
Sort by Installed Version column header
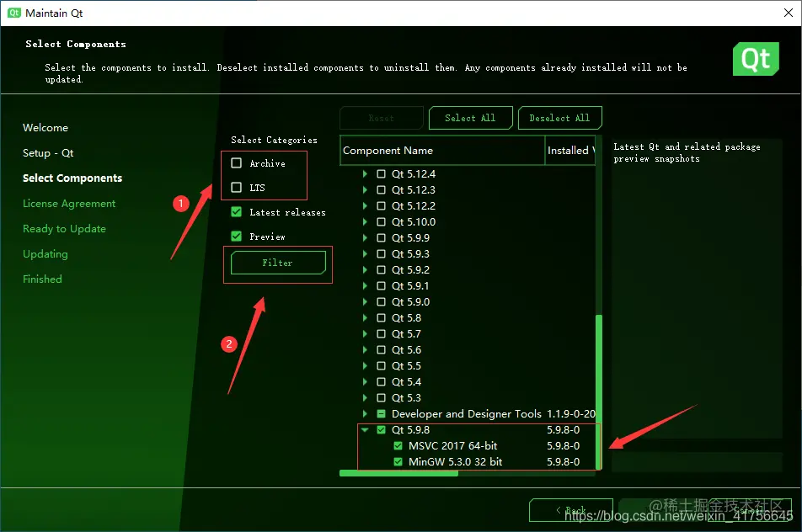(571, 150)
